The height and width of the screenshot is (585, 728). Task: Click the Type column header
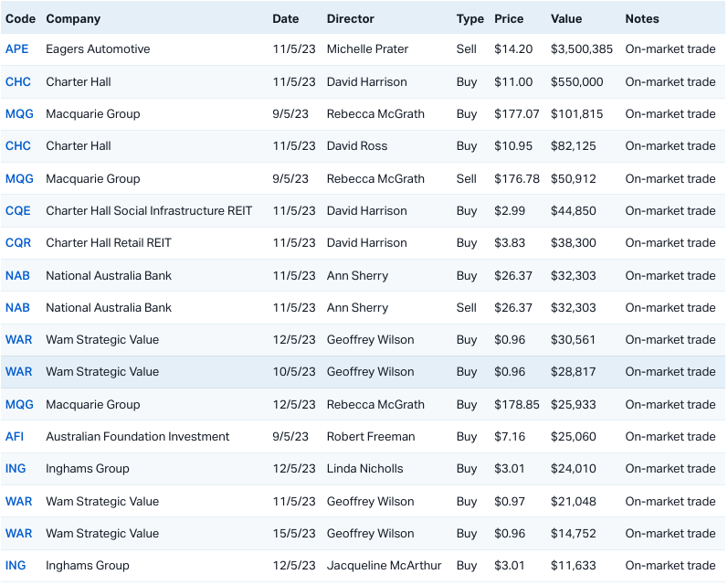point(470,18)
